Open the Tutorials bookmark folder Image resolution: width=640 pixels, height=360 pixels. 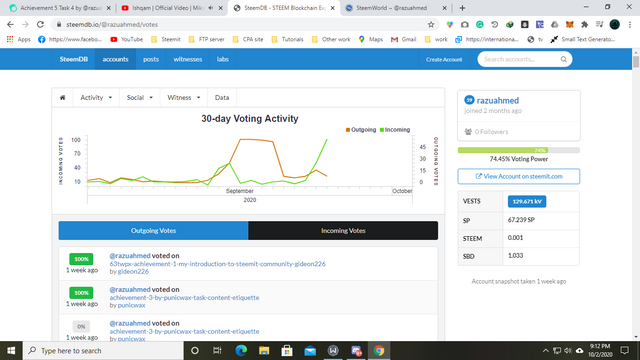(287, 39)
